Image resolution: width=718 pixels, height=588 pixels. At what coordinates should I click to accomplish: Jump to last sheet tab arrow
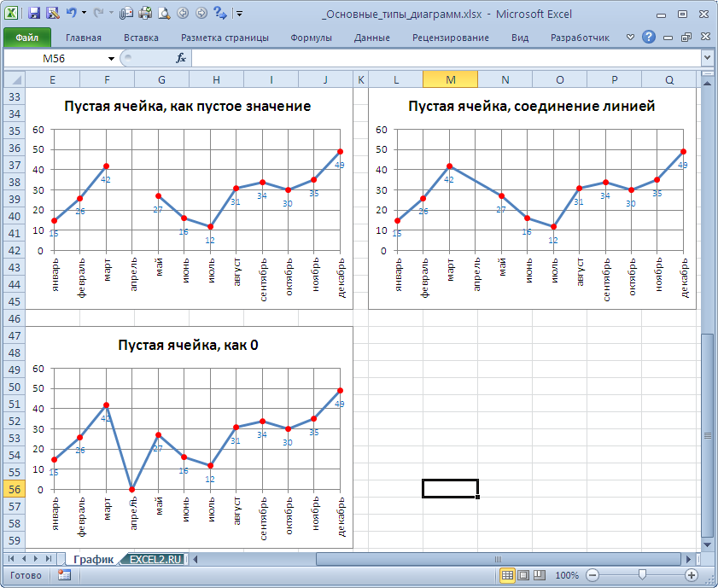tap(48, 559)
